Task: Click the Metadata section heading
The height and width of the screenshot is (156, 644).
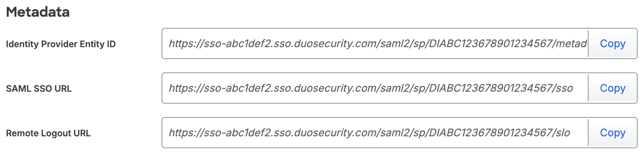Action: (38, 12)
